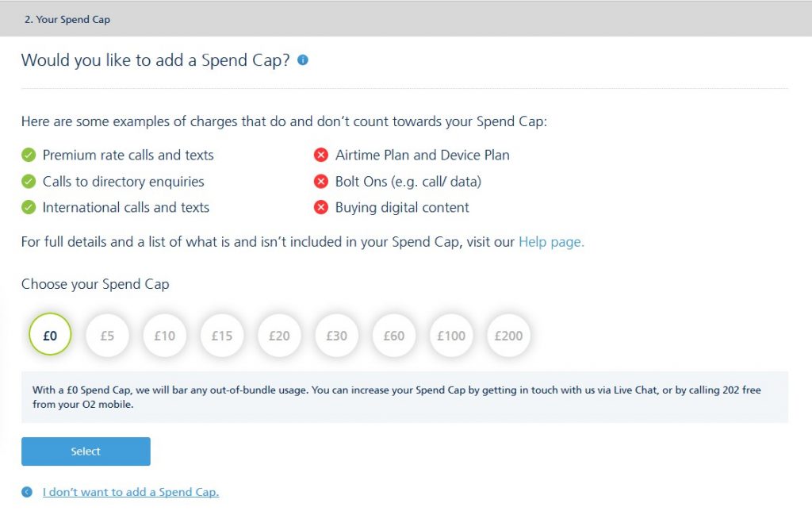Click the '2. Your Spend Cap' section header

(x=67, y=18)
